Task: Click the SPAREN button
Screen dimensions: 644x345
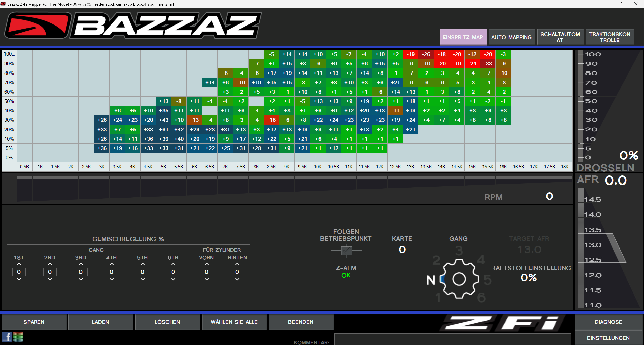Action: click(x=34, y=322)
